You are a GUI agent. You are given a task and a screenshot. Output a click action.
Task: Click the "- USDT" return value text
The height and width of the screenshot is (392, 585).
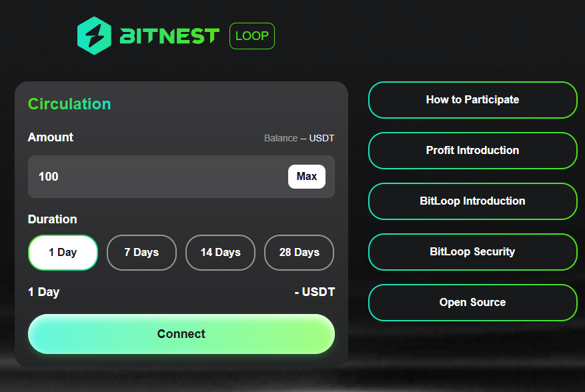[314, 292]
